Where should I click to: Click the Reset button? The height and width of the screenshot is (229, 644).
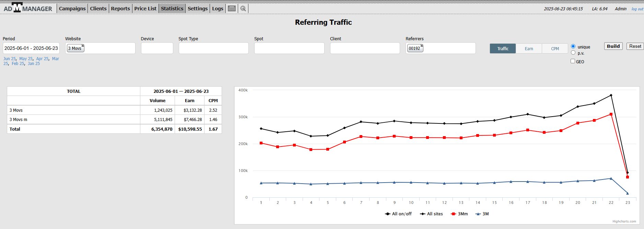[x=635, y=46]
